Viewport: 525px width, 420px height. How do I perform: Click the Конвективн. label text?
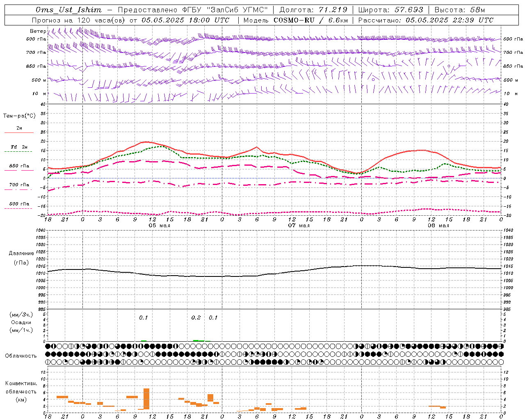pyautogui.click(x=21, y=383)
